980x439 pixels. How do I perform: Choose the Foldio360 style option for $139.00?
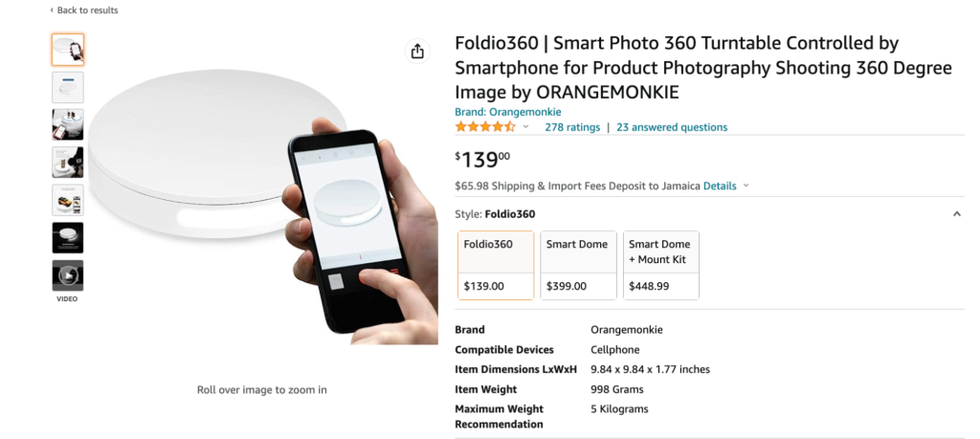click(x=496, y=265)
